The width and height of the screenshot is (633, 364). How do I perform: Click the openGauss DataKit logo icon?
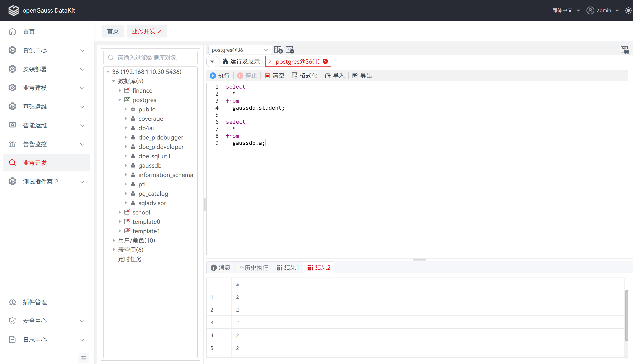click(13, 10)
